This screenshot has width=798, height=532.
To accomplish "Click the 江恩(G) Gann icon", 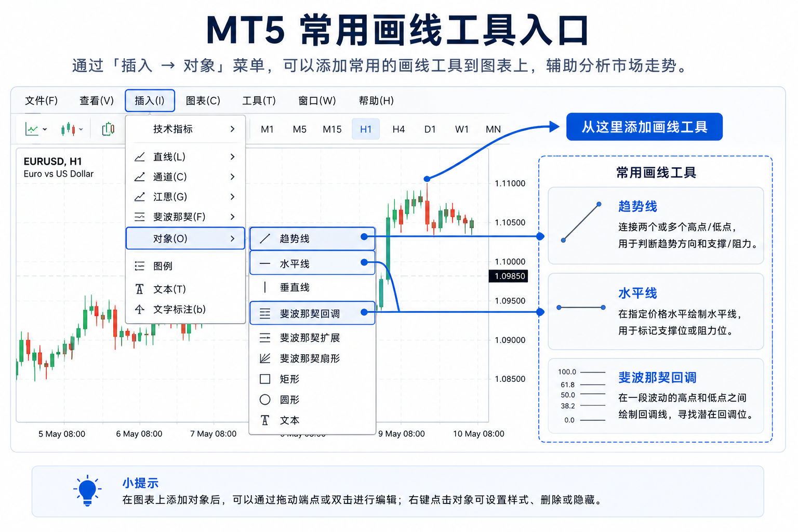I will (x=140, y=197).
